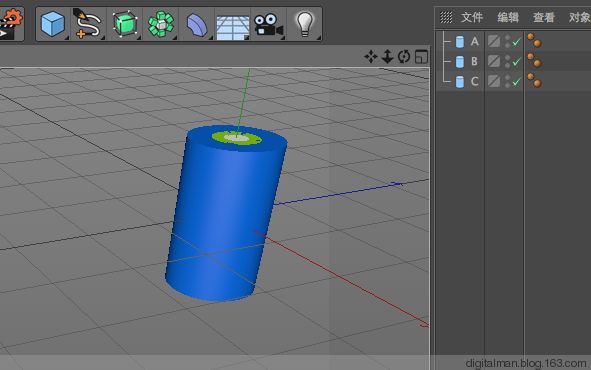Expand the camera objects flyout arrow
591x370 pixels.
[x=283, y=38]
